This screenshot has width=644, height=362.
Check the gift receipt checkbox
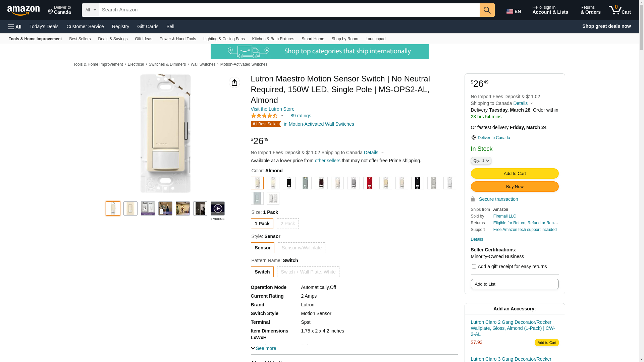tap(474, 266)
